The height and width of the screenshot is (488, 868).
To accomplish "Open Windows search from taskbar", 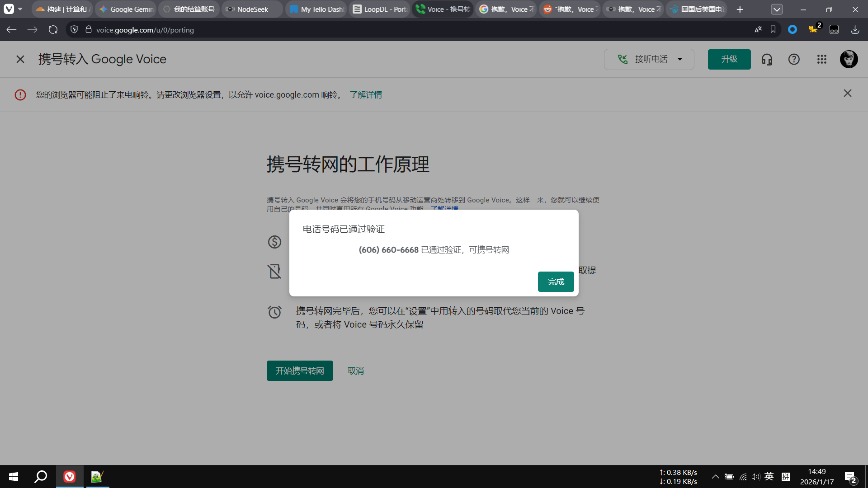I will point(41,477).
